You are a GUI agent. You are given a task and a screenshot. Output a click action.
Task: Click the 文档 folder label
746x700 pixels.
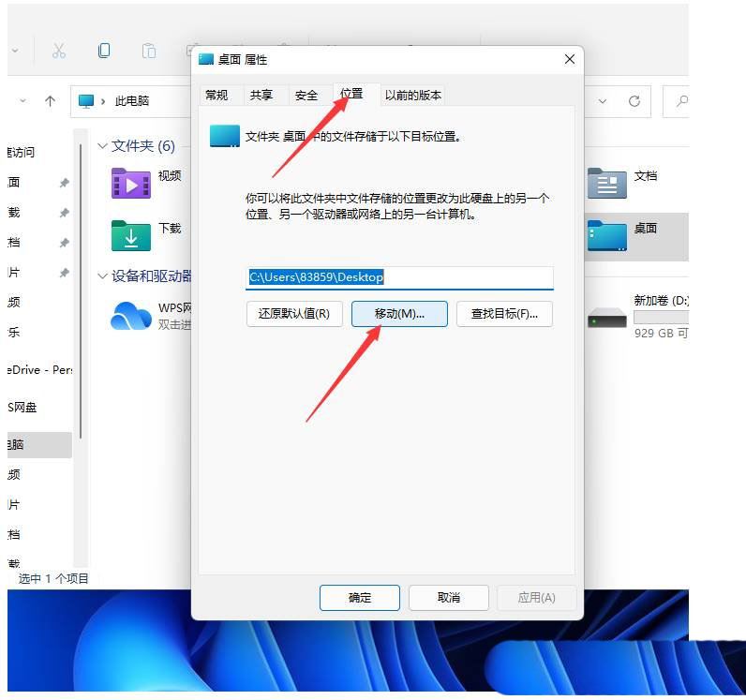click(x=646, y=175)
